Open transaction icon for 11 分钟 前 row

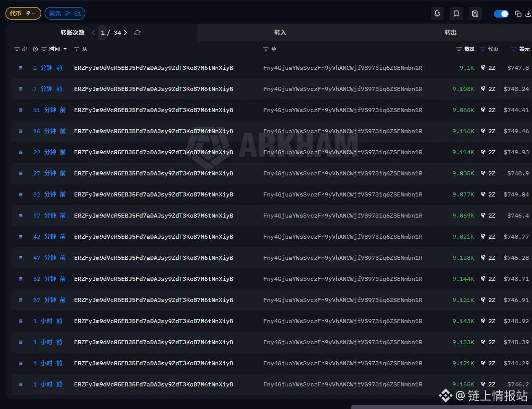pos(21,110)
